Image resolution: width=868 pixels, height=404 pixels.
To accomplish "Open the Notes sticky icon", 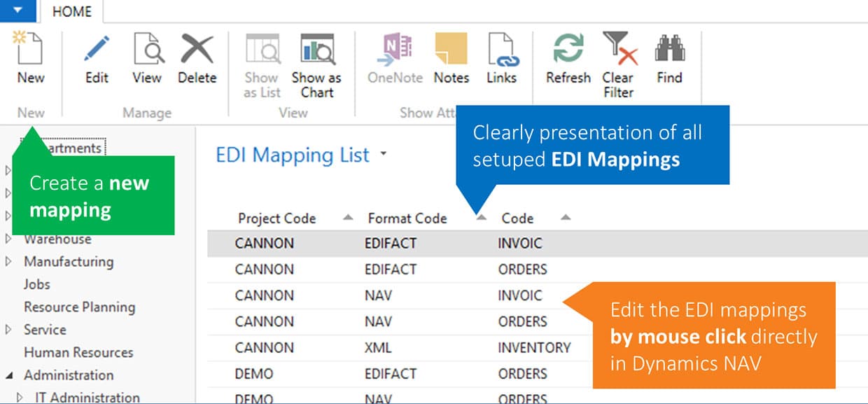I will click(451, 48).
